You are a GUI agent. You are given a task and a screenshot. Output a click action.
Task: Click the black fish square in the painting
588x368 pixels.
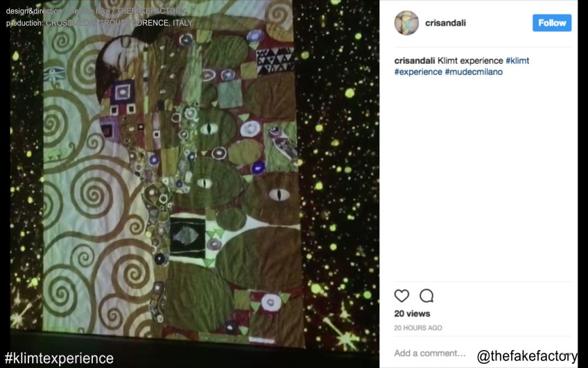[x=187, y=237]
